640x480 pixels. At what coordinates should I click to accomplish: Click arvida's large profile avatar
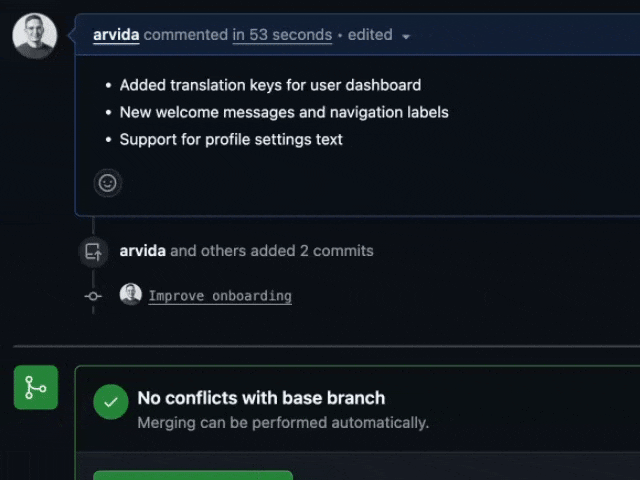pos(34,36)
